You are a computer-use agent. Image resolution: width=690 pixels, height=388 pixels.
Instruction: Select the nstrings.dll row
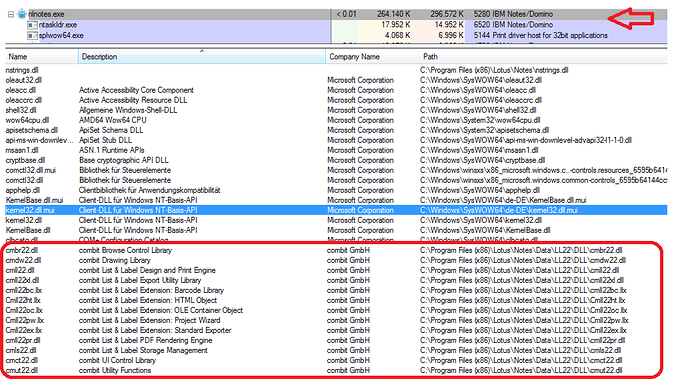point(336,70)
